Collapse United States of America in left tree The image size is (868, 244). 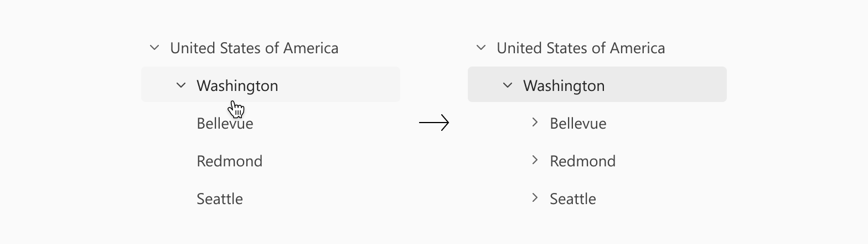tap(154, 48)
